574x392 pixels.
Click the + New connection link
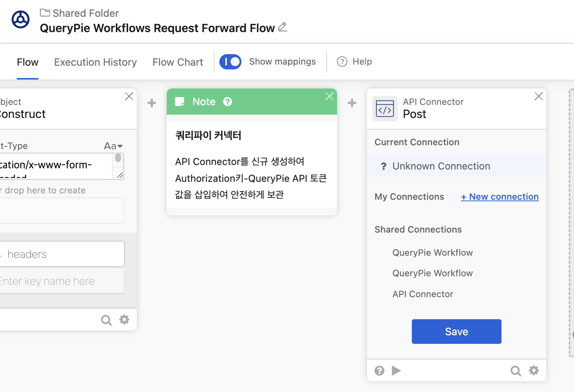pos(500,197)
